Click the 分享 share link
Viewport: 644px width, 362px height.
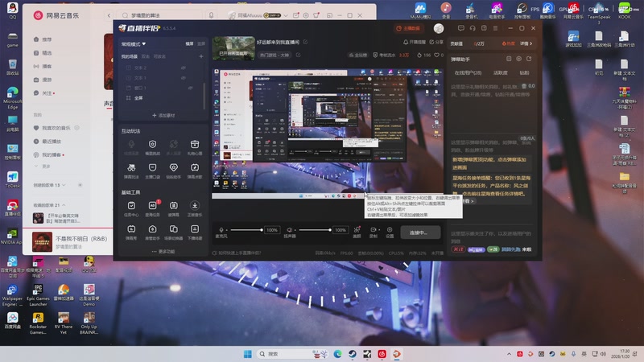tap(436, 42)
